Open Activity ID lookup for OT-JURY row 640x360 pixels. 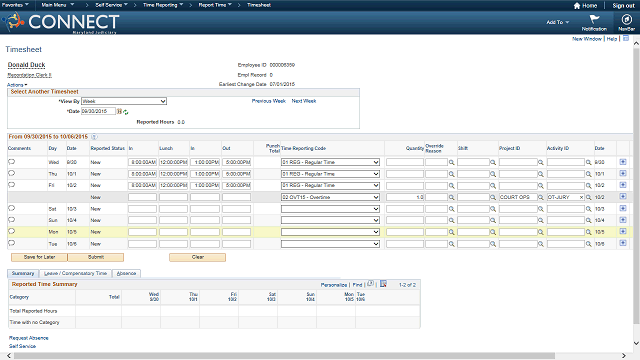pos(589,197)
